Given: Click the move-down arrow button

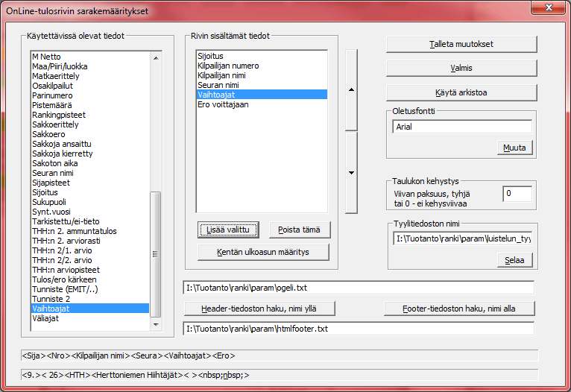Looking at the screenshot, I should (x=350, y=172).
